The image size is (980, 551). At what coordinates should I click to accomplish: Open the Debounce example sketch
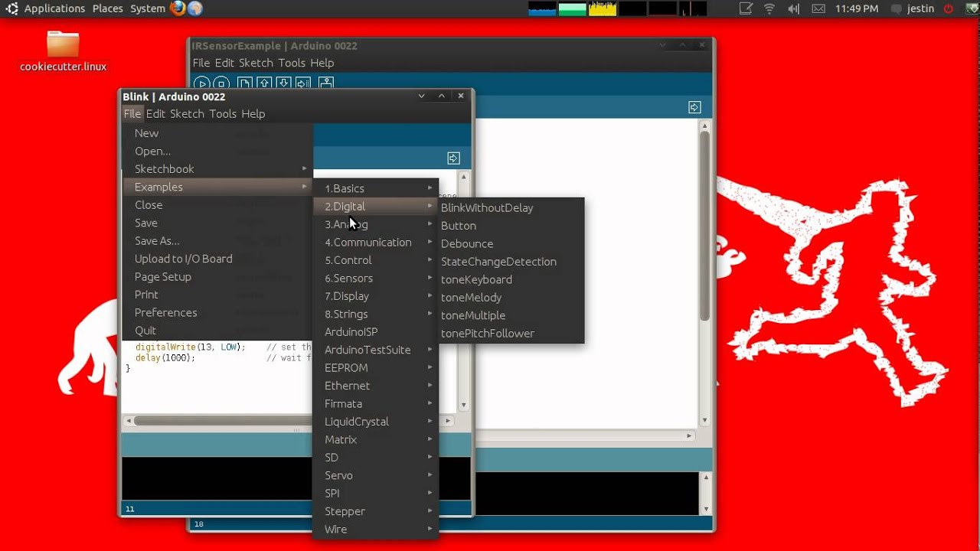click(511, 244)
